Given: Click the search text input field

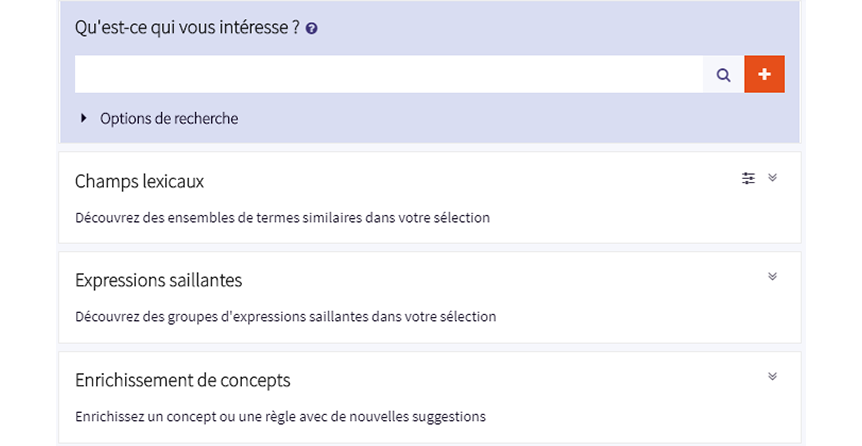Looking at the screenshot, I should 388,74.
